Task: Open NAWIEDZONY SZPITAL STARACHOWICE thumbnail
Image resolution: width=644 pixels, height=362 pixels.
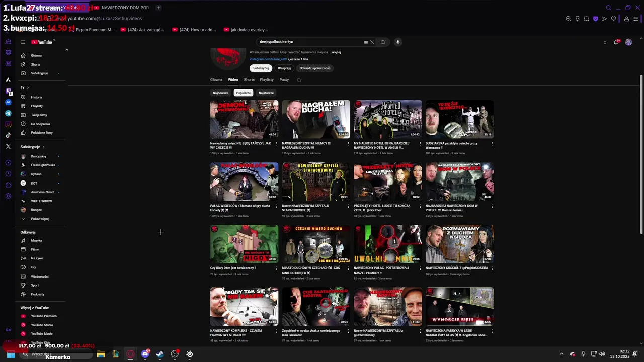Action: pyautogui.click(x=316, y=182)
